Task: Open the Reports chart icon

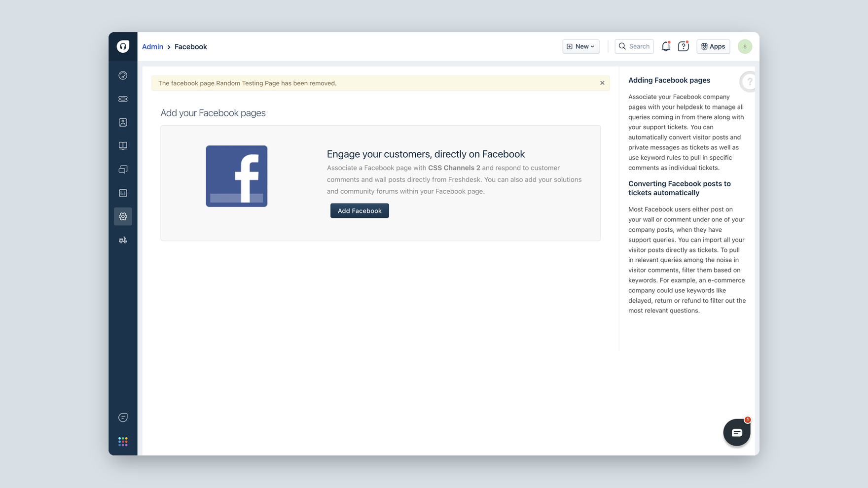Action: click(123, 193)
